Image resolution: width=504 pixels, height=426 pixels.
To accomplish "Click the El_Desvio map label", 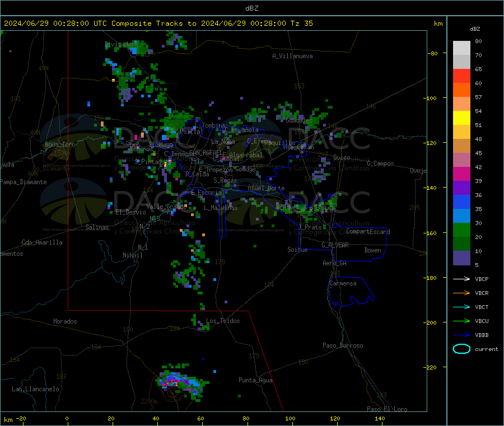I will point(130,212).
